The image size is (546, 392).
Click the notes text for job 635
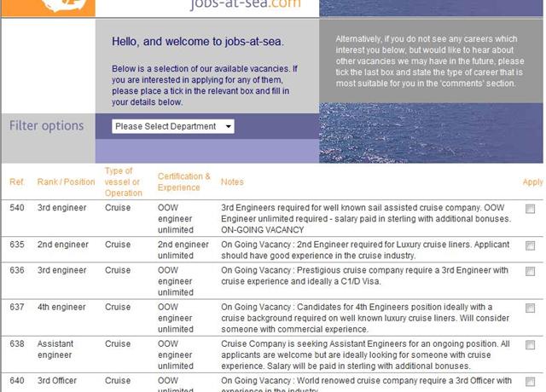click(365, 250)
